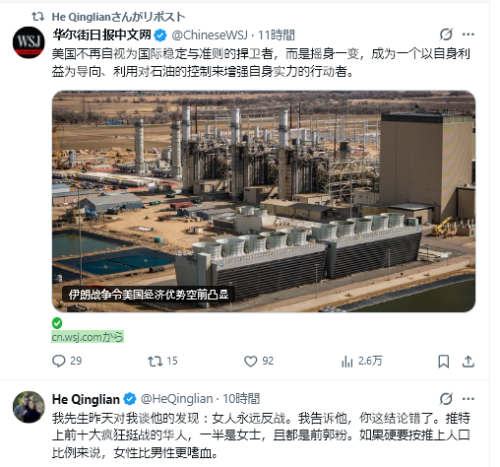
Task: Open the power plant article image
Action: pos(263,201)
